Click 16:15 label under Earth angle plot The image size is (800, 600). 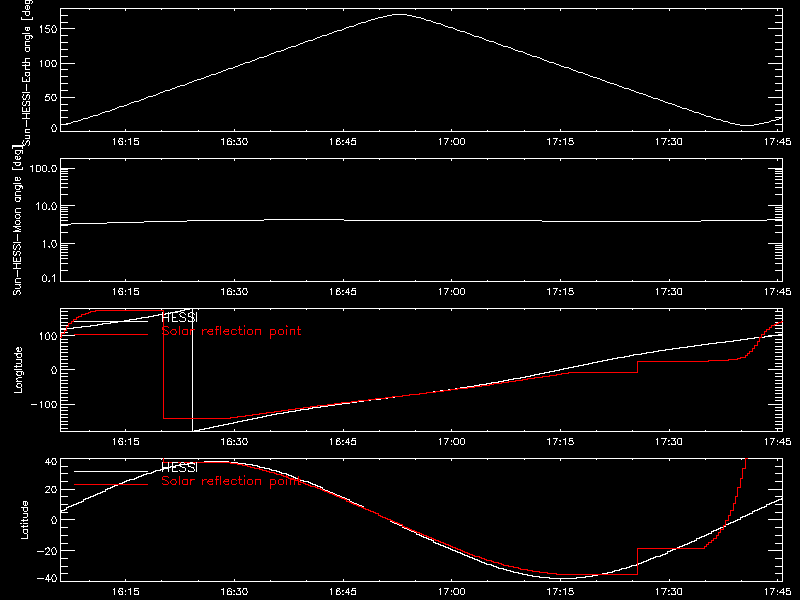tap(126, 142)
